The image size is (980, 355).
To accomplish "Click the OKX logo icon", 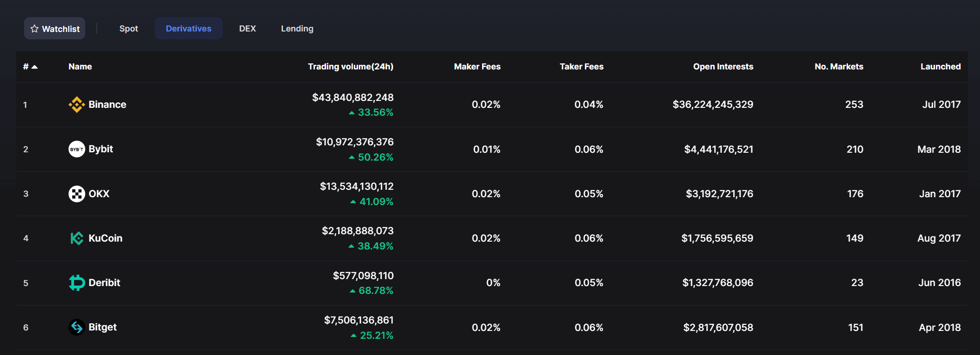I will (77, 194).
